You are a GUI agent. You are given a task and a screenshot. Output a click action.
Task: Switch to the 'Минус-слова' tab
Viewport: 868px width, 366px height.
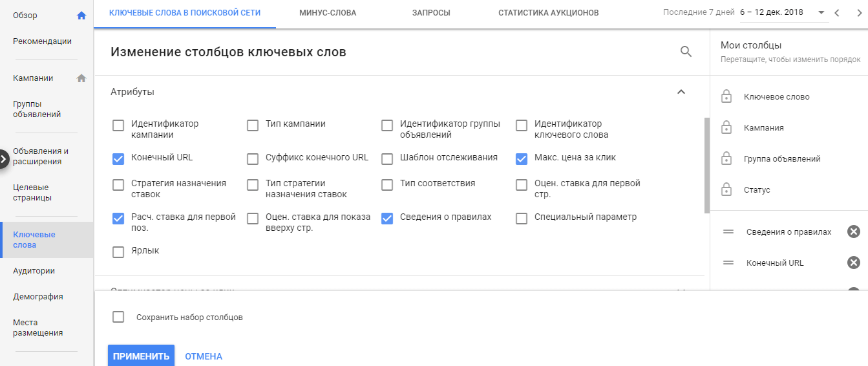coord(328,13)
